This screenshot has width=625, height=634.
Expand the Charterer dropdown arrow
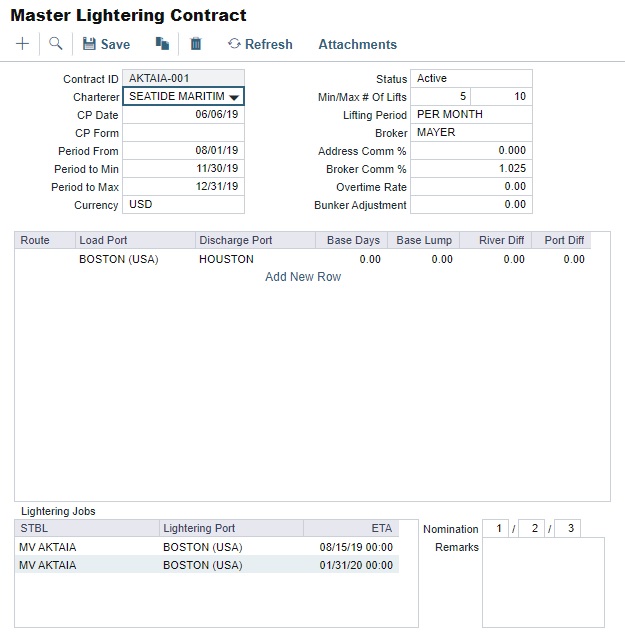click(234, 97)
